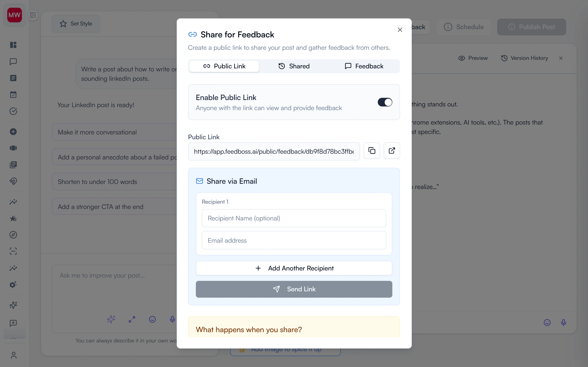Click the compass icon in the sidebar

(13, 235)
